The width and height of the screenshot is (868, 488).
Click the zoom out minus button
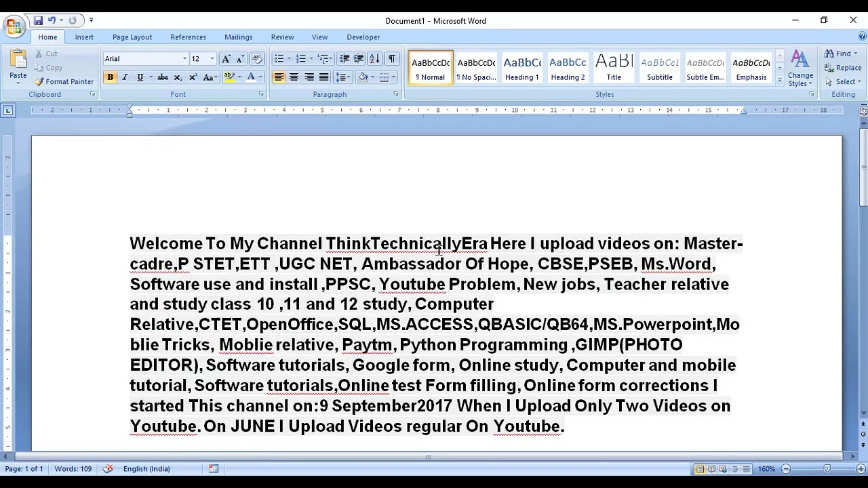(x=786, y=469)
